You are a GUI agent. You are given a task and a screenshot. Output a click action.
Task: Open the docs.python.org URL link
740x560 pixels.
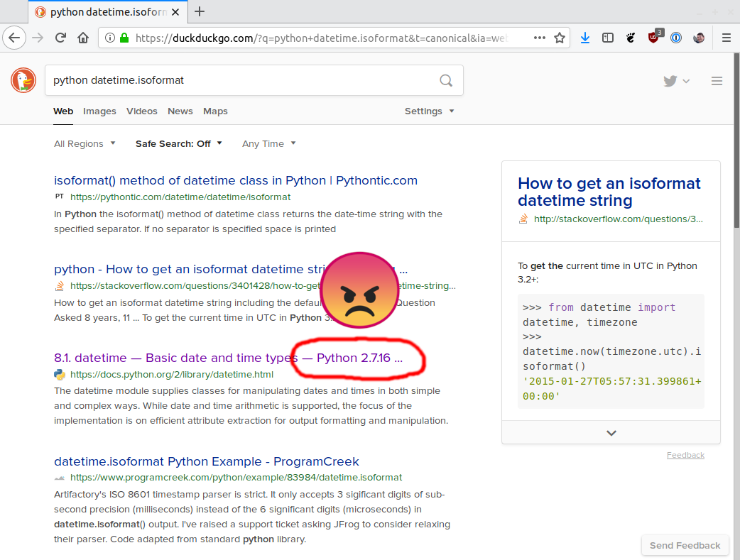coord(172,375)
